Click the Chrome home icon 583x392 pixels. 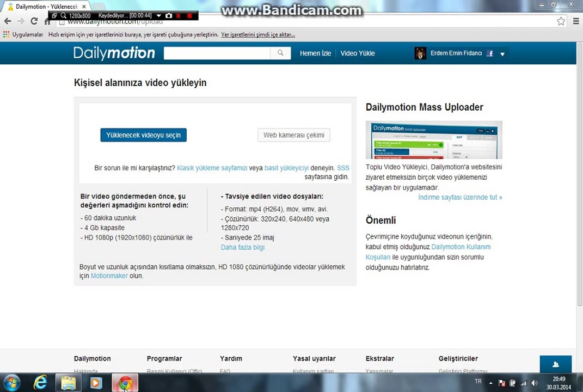(x=46, y=22)
